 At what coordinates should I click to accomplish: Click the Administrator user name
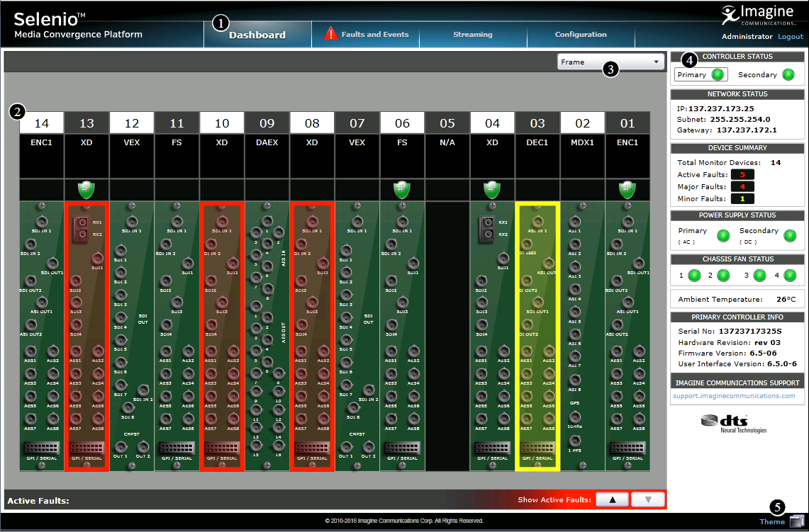click(747, 37)
